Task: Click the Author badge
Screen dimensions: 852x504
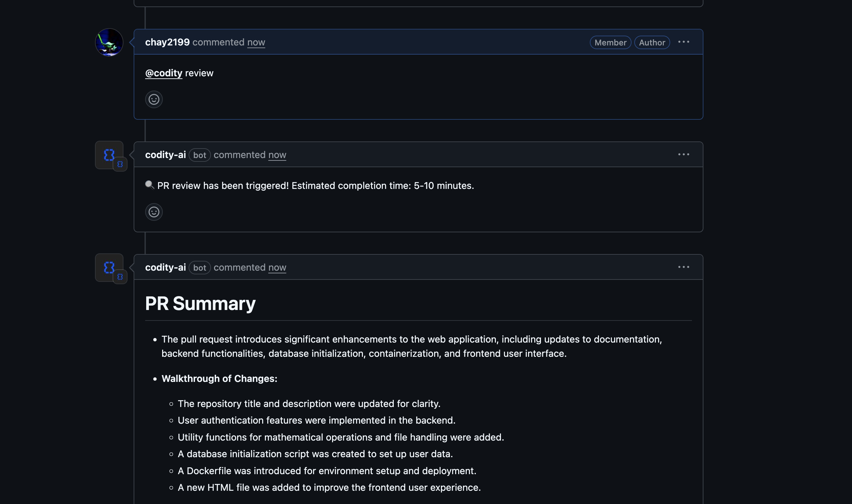Action: coord(652,42)
